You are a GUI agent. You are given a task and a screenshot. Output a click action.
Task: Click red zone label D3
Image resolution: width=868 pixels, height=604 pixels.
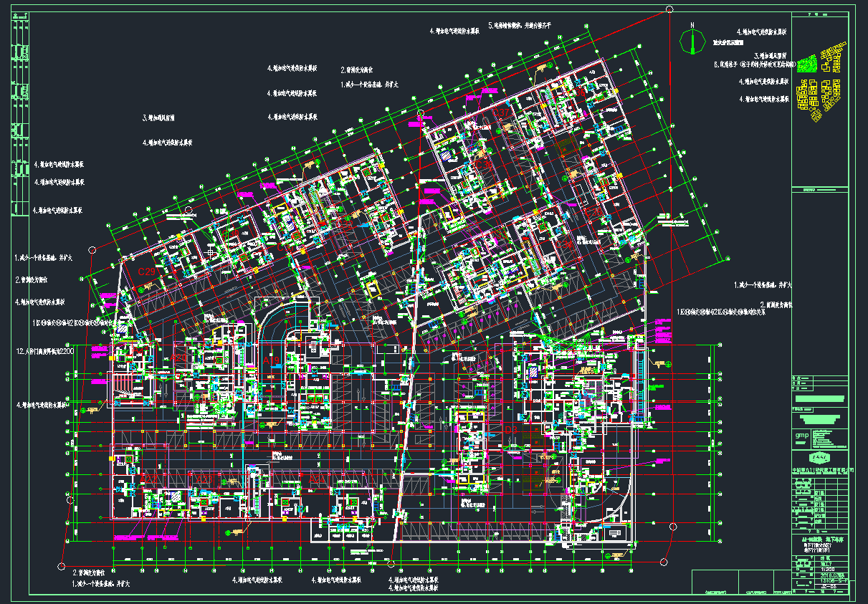(x=510, y=430)
